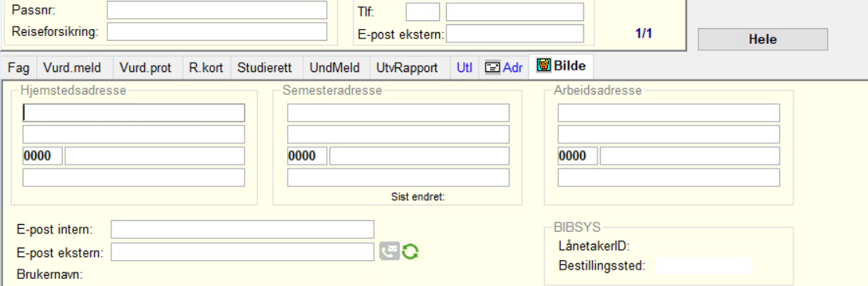This screenshot has width=868, height=286.
Task: Click the Hjemstedsadresse city field next to postal code
Action: pyautogui.click(x=154, y=156)
